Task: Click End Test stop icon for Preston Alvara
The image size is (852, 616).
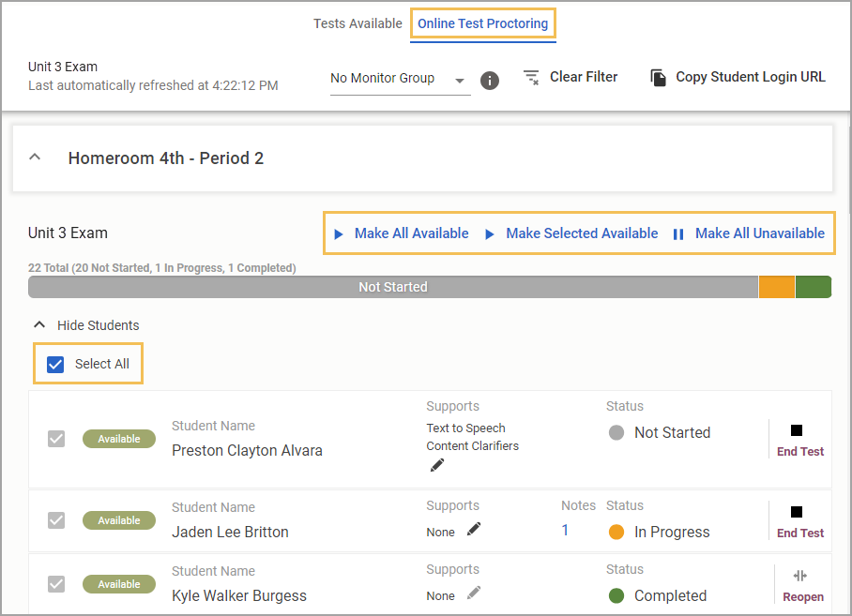Action: (797, 430)
